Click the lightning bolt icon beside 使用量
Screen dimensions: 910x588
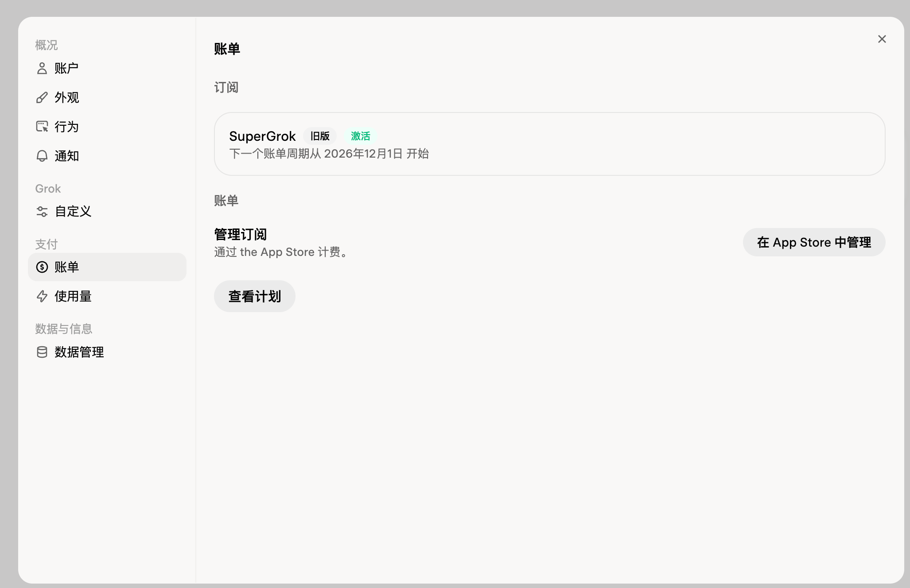pyautogui.click(x=42, y=296)
